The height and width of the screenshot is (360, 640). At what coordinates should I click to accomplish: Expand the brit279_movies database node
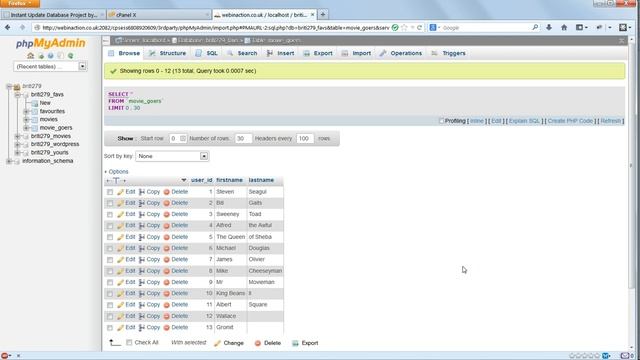point(17,136)
